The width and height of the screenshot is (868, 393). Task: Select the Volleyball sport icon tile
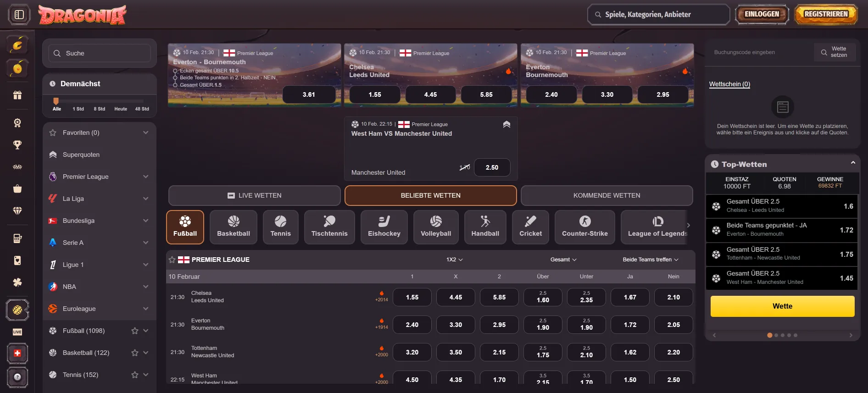pos(436,227)
